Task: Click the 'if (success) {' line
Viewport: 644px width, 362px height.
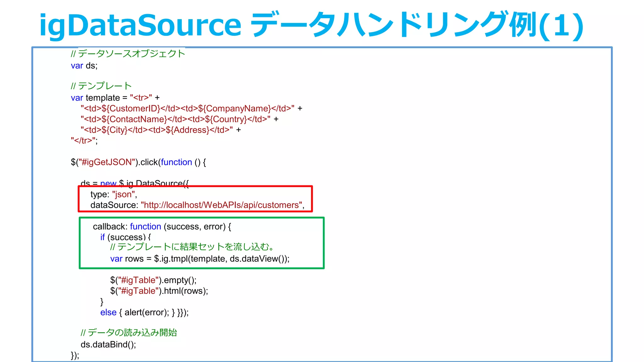Action: [x=125, y=237]
